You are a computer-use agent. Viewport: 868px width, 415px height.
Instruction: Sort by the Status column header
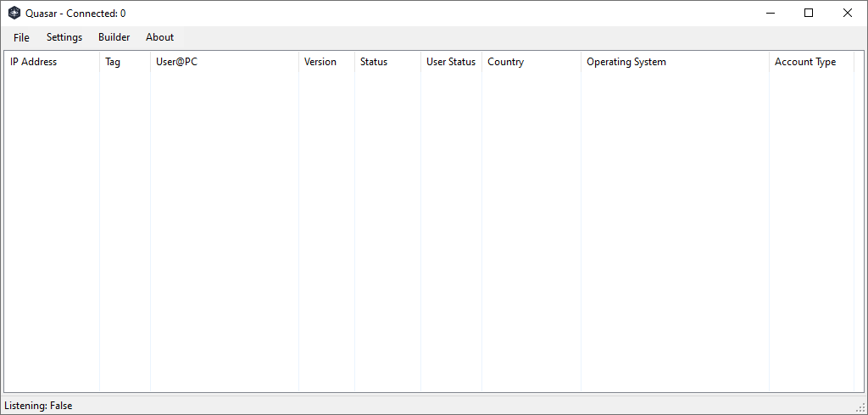click(374, 62)
